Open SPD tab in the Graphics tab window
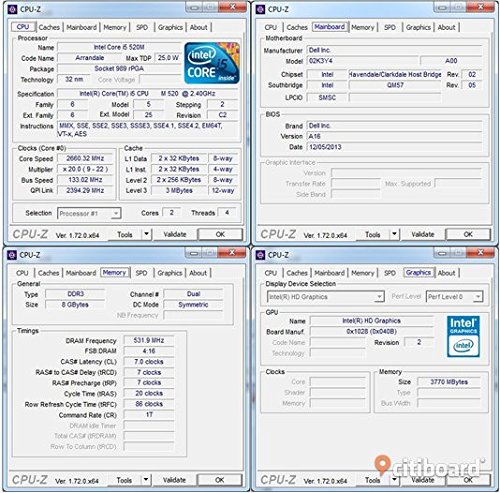 (390, 273)
